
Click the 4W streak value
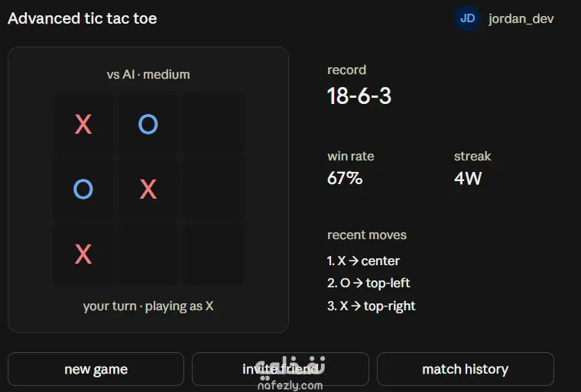click(468, 178)
